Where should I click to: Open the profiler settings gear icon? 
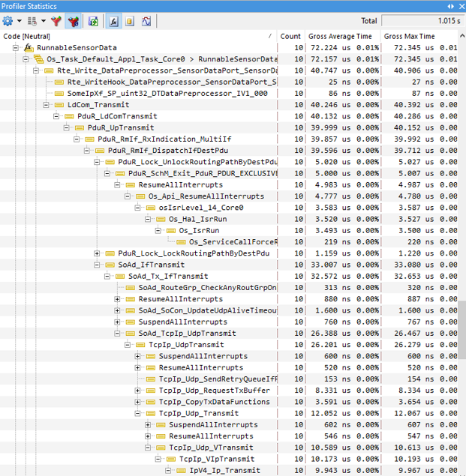pos(8,21)
